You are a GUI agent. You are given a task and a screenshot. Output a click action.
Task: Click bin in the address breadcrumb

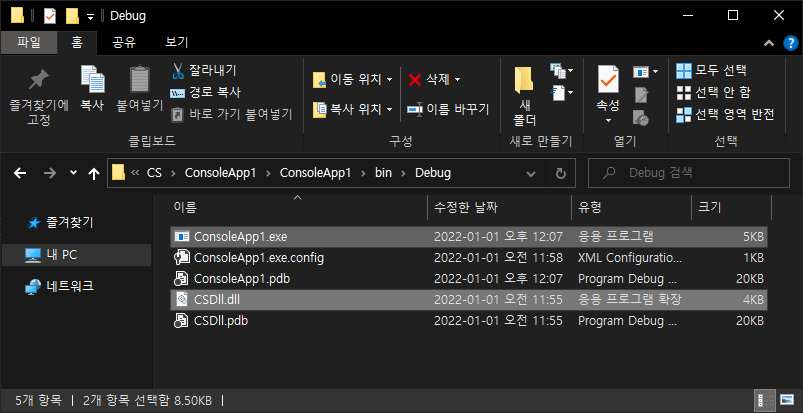coord(383,173)
